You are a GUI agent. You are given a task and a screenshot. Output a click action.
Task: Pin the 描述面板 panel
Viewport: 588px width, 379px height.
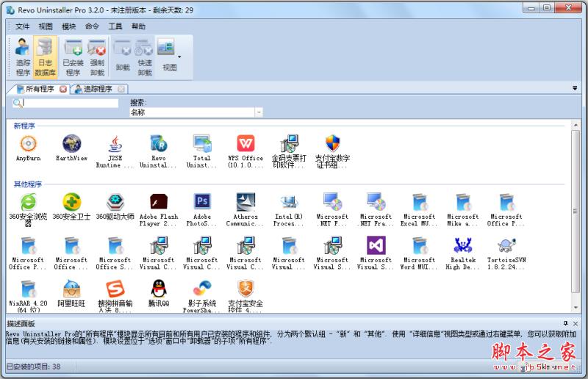click(565, 323)
